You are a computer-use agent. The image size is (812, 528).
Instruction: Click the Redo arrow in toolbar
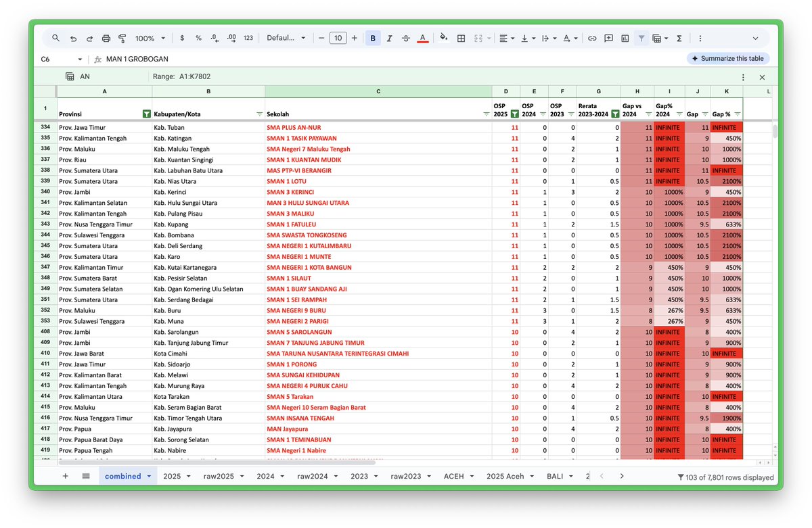point(89,39)
